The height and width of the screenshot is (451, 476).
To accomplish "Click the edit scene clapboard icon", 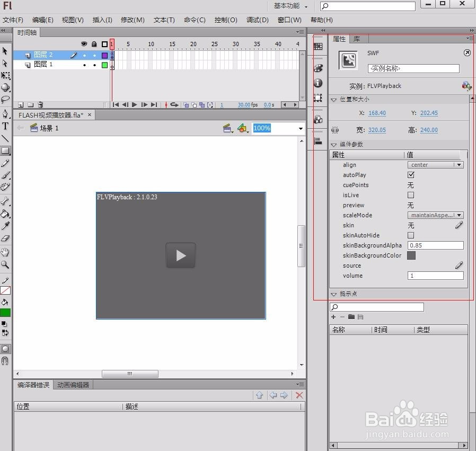I will pos(228,128).
